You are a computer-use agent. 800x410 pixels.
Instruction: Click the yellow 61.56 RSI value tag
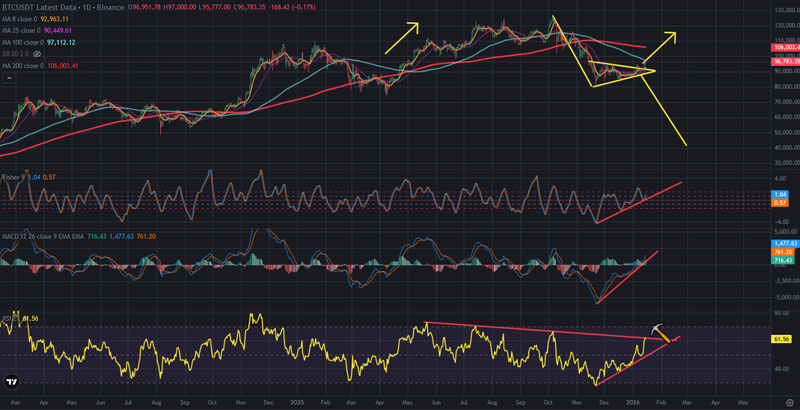(783, 340)
